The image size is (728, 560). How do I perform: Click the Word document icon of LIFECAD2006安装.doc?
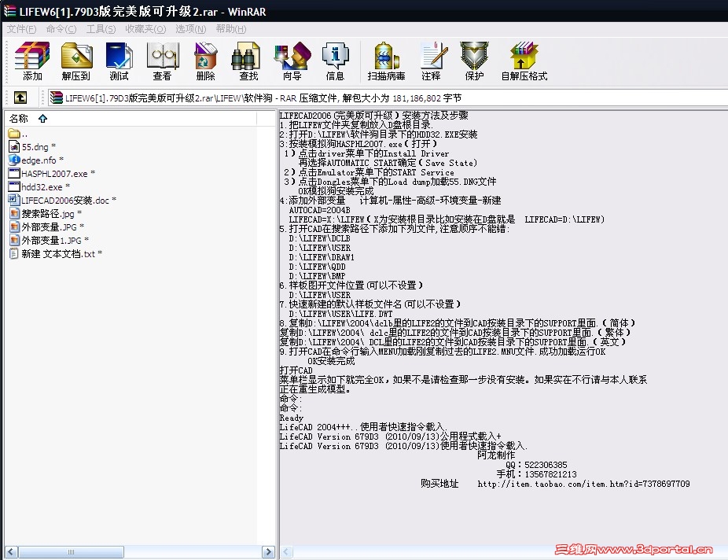click(x=14, y=200)
